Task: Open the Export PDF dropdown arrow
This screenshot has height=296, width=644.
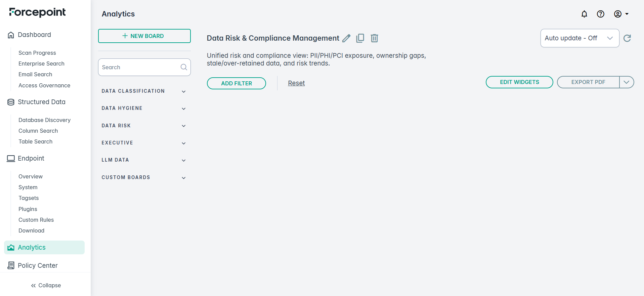Action: tap(627, 82)
